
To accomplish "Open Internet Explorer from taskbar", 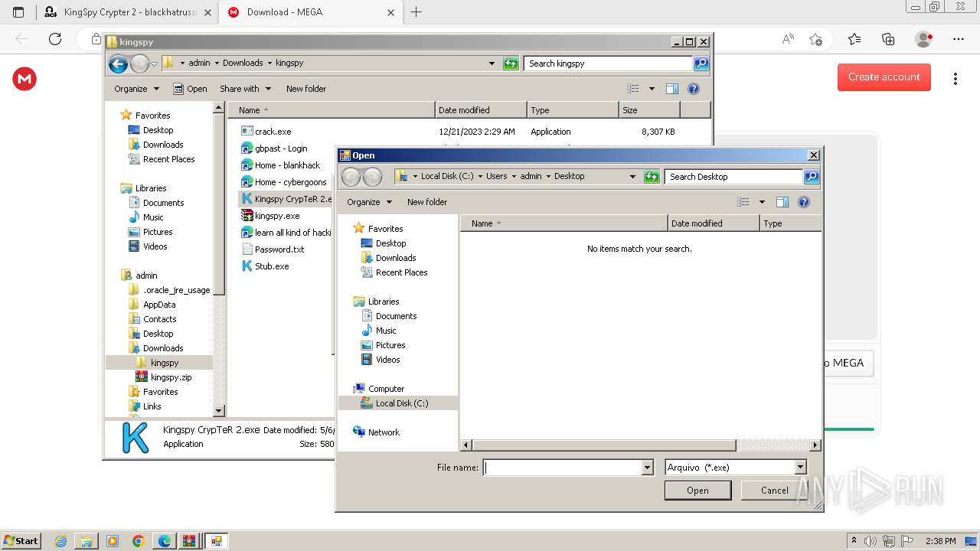I will coord(61,541).
